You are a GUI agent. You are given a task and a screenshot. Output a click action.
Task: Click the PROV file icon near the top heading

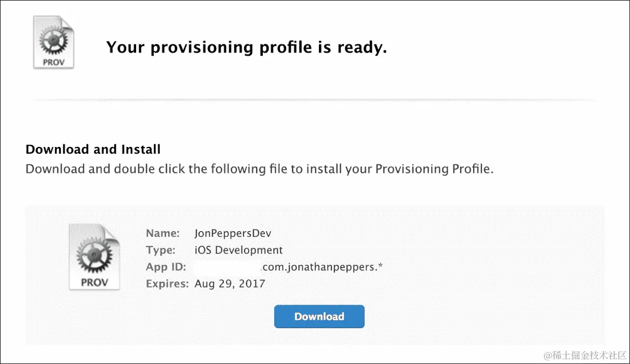[53, 43]
